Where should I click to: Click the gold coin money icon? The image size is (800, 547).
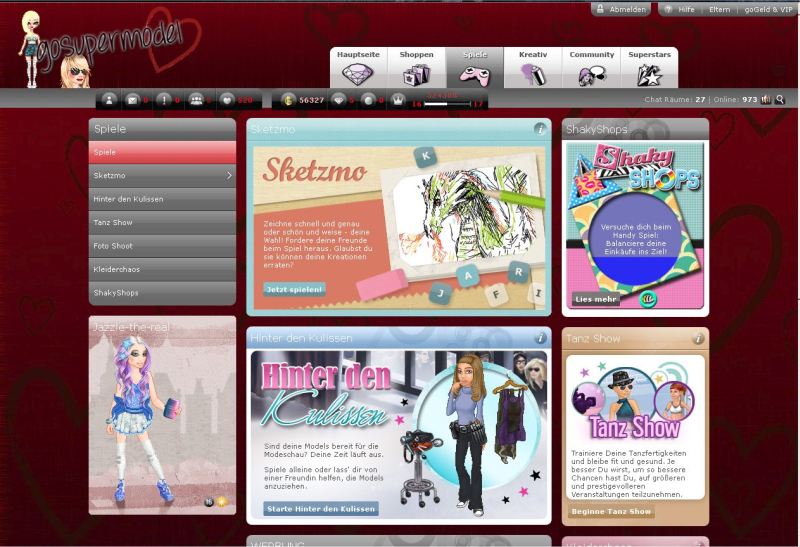click(288, 100)
